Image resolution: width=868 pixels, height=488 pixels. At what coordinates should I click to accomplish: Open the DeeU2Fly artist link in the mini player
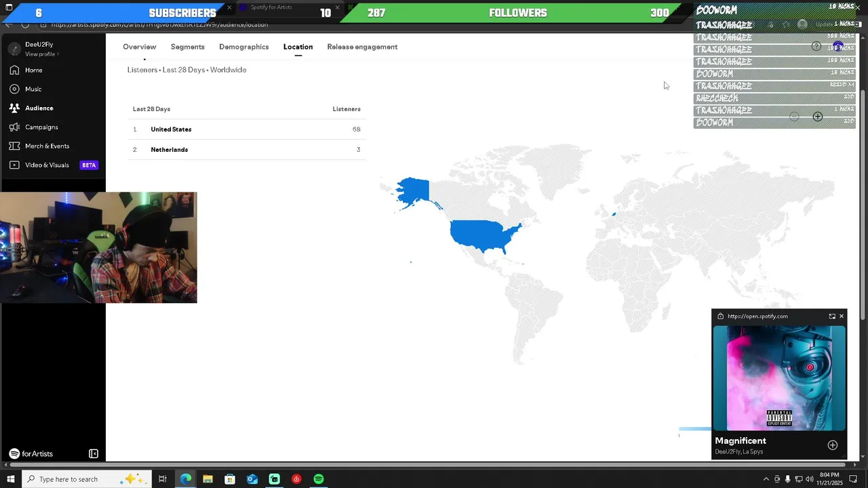click(x=728, y=452)
